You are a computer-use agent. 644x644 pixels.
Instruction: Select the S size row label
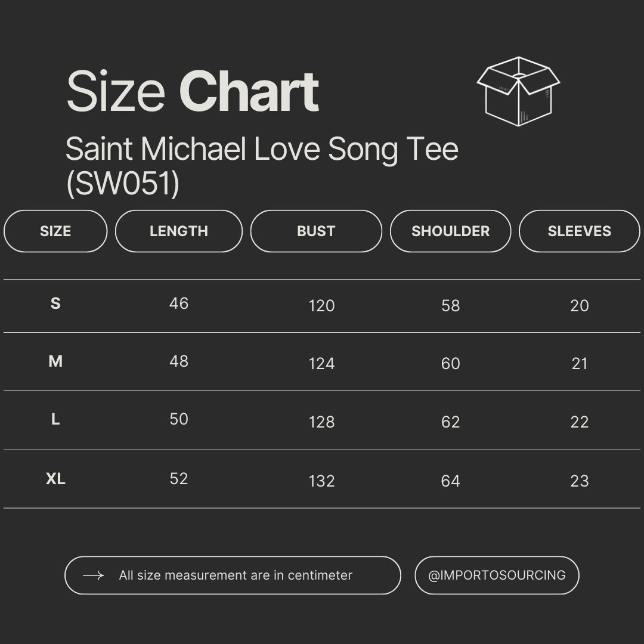pyautogui.click(x=55, y=304)
